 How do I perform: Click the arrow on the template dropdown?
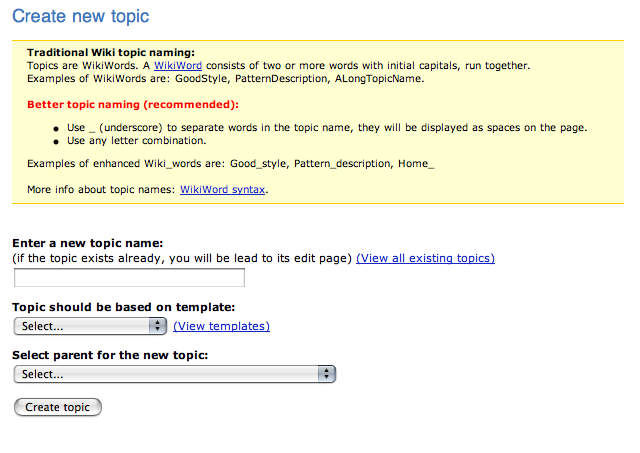click(157, 326)
